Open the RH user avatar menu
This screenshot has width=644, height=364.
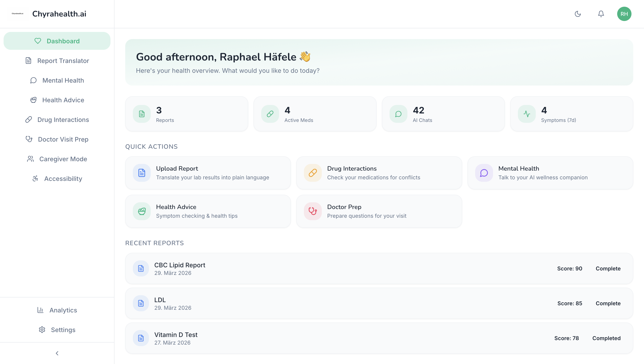pyautogui.click(x=624, y=14)
